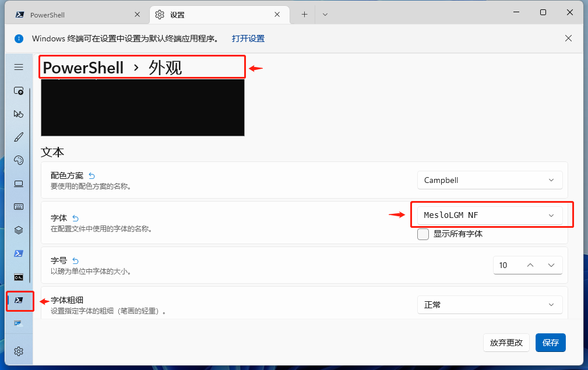The width and height of the screenshot is (588, 370).
Task: Expand the new tab profile dropdown
Action: pos(325,15)
